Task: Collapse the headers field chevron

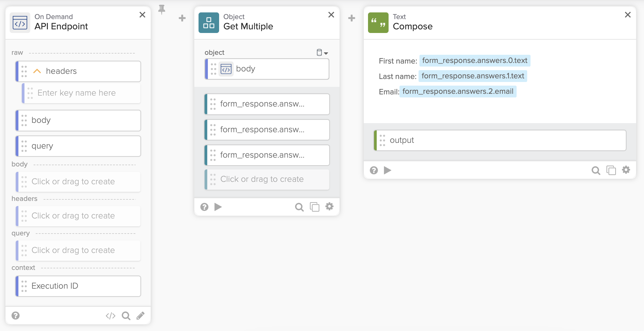Action: 37,71
